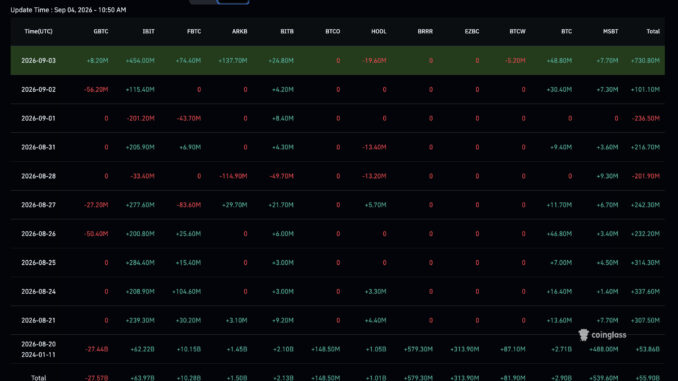Select the 2026-09-01 date cell
Screen dimensions: 678x381
(x=38, y=118)
